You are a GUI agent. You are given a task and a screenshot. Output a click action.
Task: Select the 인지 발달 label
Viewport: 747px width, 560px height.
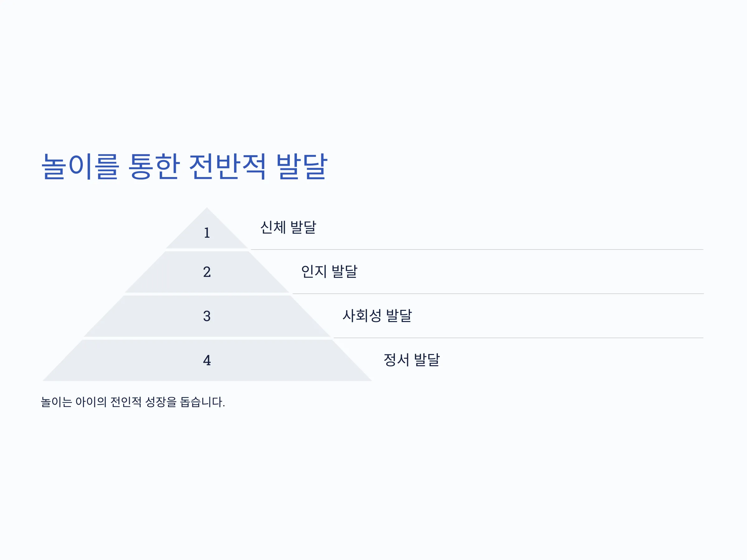tap(329, 271)
